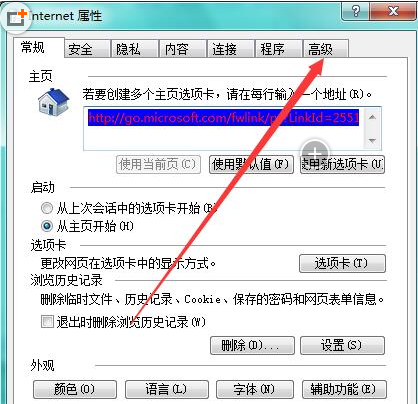The image size is (418, 404).
Task: Click the 使用默认值 button
Action: point(251,164)
